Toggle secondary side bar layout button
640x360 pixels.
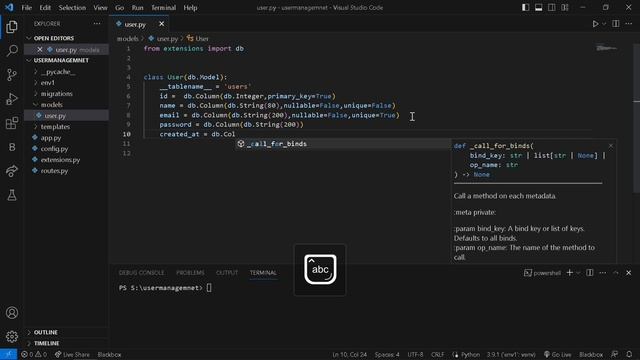(551, 8)
